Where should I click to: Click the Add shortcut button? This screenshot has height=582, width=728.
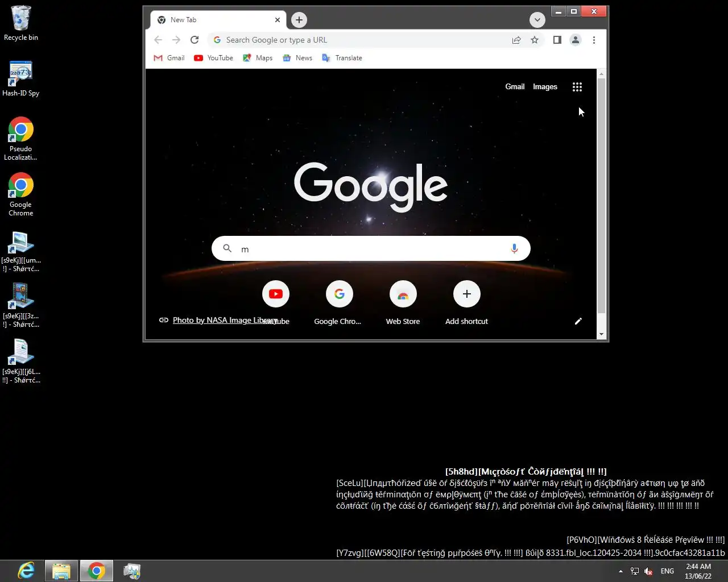(466, 302)
